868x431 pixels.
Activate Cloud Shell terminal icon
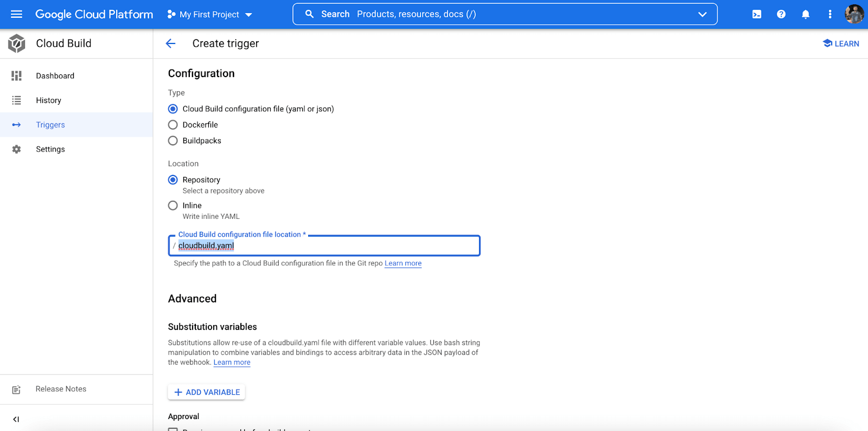[756, 14]
